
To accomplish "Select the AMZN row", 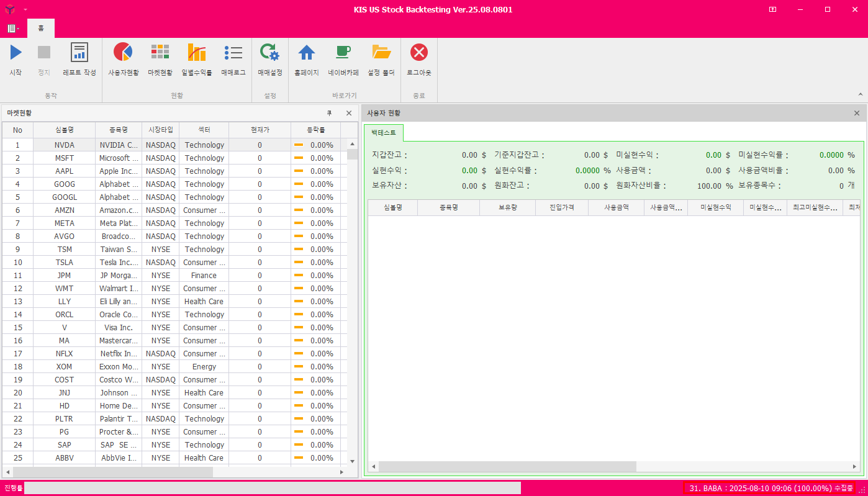I will 174,210.
